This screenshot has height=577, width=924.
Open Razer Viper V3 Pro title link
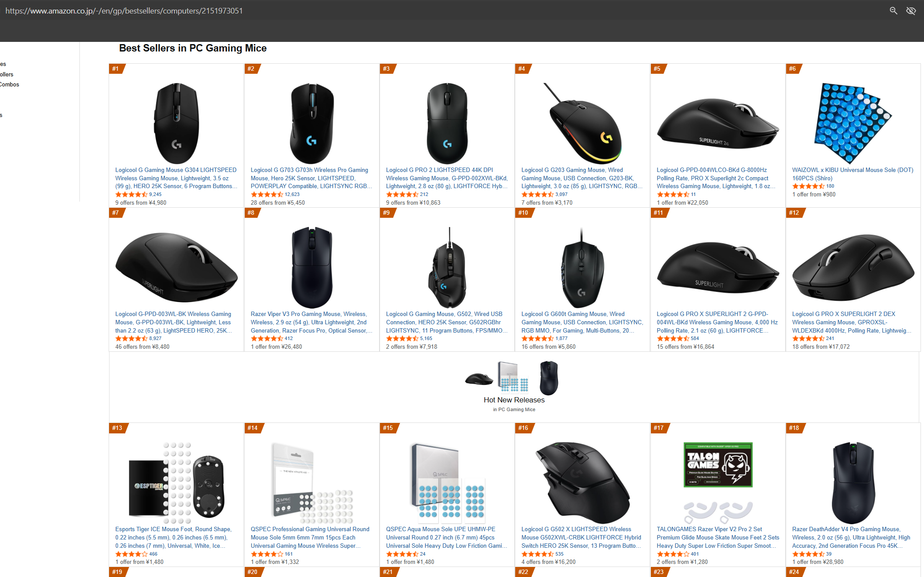tap(311, 322)
